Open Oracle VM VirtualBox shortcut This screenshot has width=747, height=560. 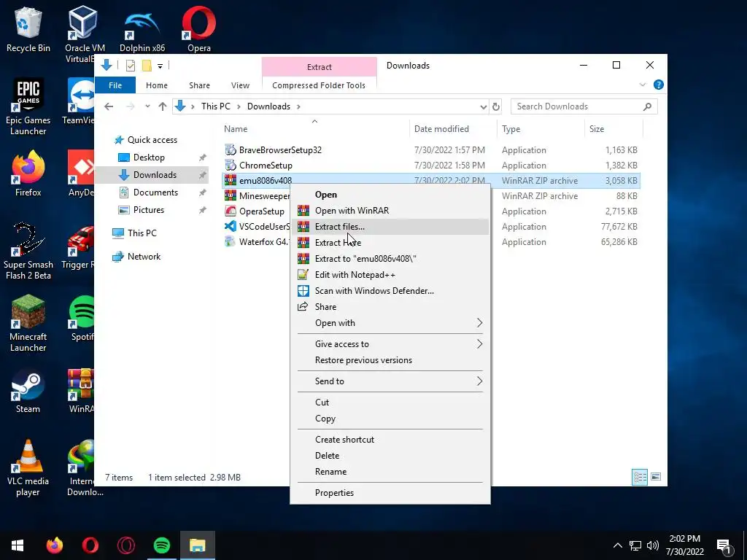pyautogui.click(x=82, y=34)
